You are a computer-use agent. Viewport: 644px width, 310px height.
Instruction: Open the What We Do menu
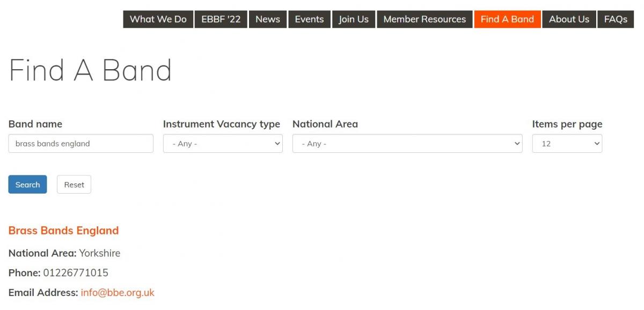point(158,19)
